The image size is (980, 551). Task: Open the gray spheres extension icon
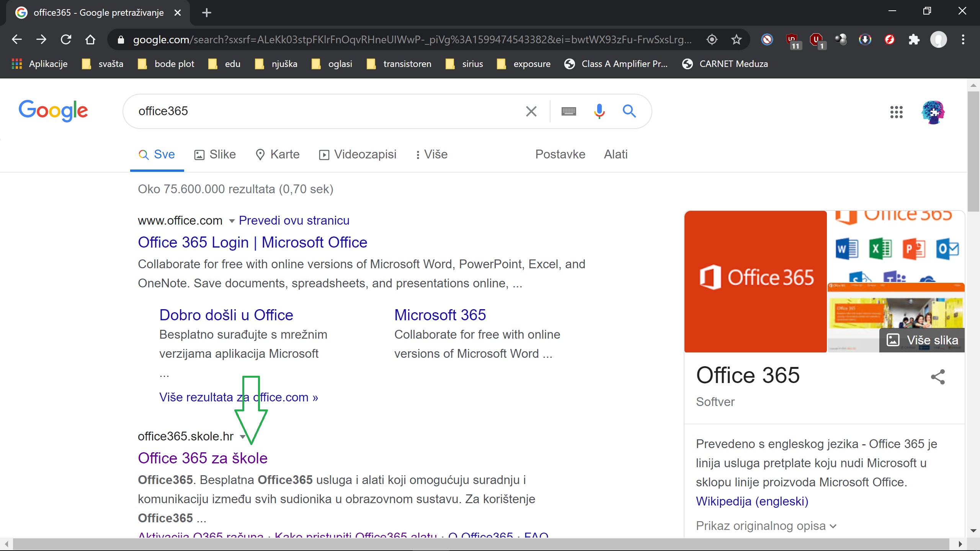click(841, 39)
